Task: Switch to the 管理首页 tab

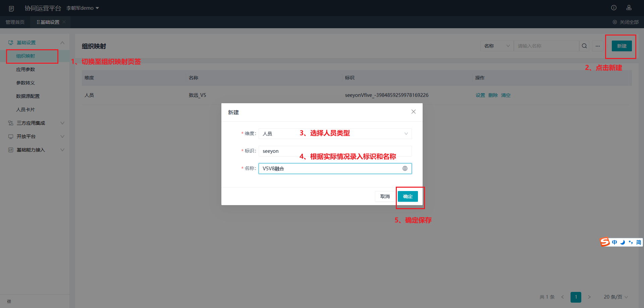Action: click(15, 22)
